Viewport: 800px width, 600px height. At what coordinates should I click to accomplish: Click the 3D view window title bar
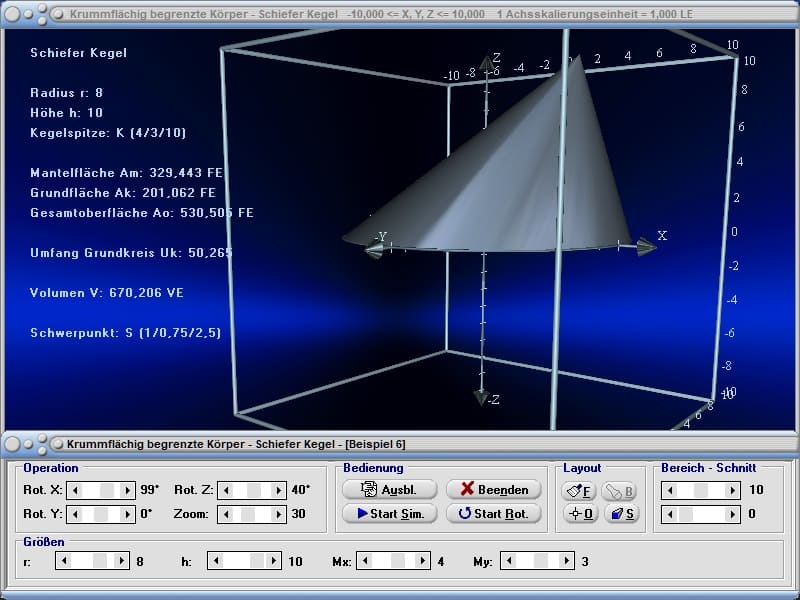400,14
